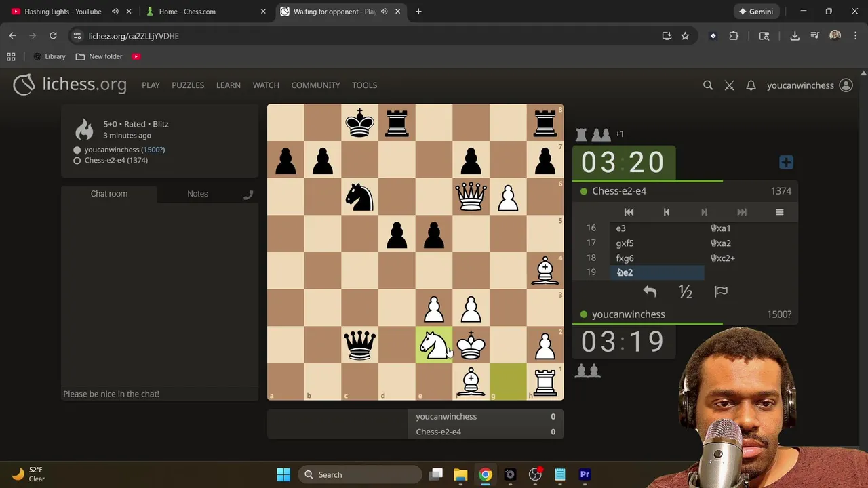
Task: Open the Library bookmark folder
Action: pos(50,56)
